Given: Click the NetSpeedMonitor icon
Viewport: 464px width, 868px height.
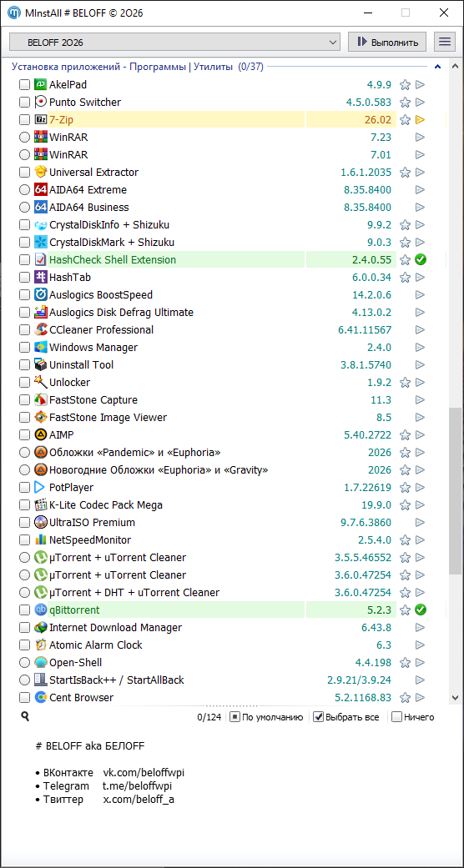Looking at the screenshot, I should point(40,540).
